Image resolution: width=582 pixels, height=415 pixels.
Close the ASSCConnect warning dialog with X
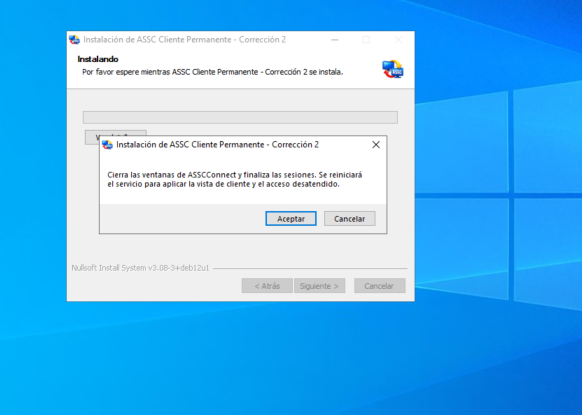coord(376,145)
